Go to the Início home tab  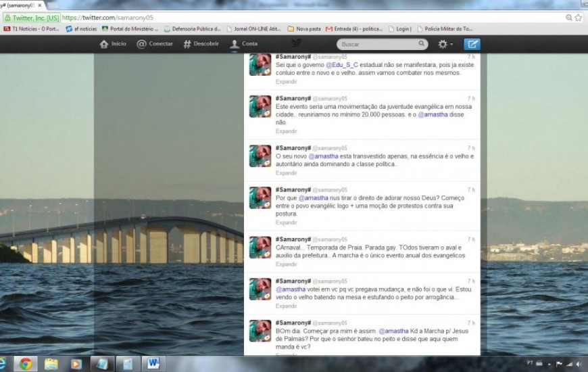113,44
